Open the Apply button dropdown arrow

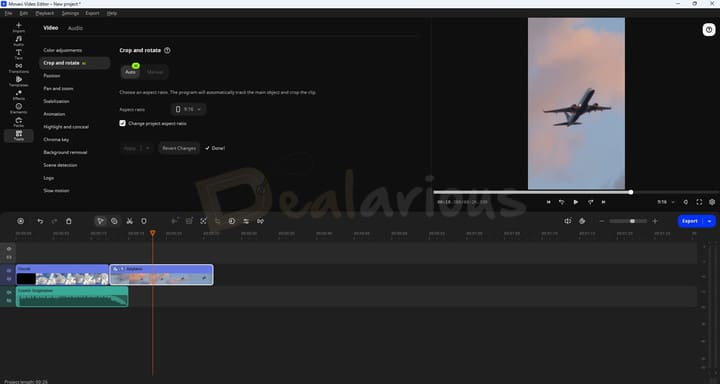click(x=147, y=148)
